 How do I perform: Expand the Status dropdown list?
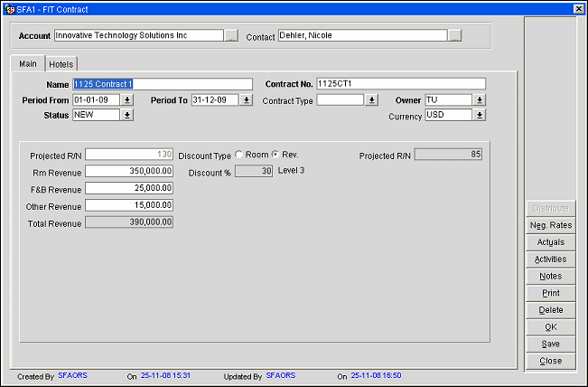pos(127,116)
